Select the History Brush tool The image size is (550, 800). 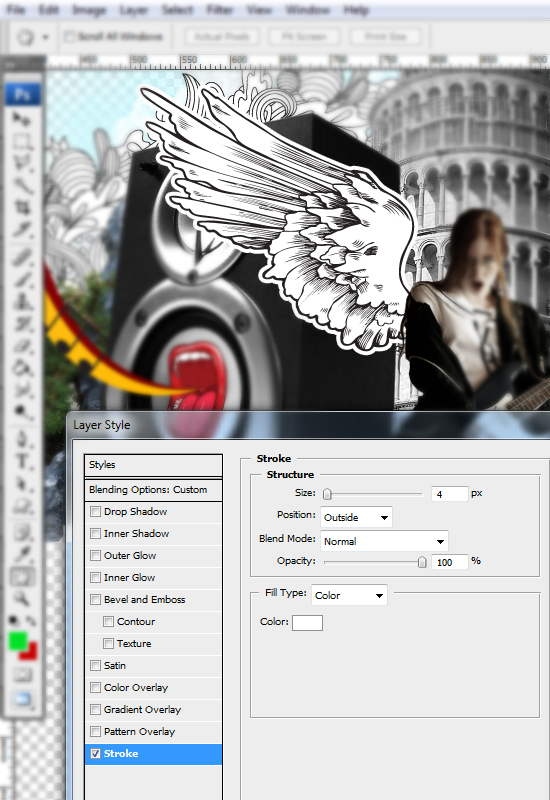point(21,323)
